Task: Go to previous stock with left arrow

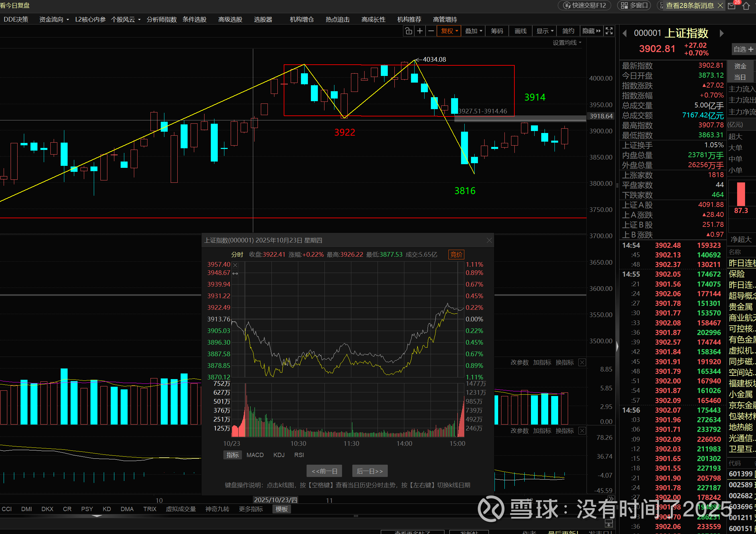Action: point(625,33)
